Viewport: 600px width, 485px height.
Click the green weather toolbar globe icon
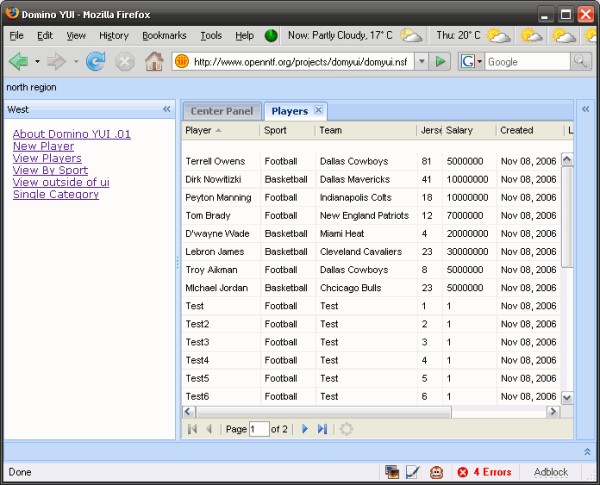(271, 36)
